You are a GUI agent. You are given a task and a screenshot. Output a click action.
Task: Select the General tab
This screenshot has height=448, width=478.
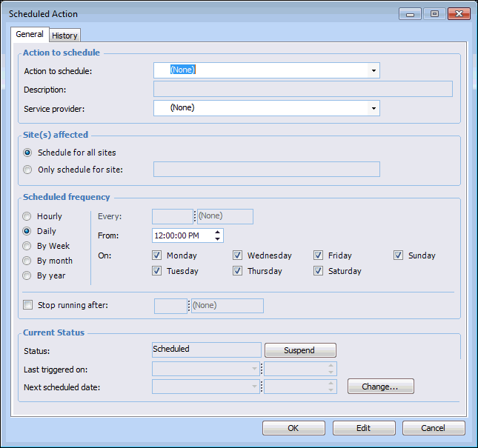pyautogui.click(x=30, y=35)
